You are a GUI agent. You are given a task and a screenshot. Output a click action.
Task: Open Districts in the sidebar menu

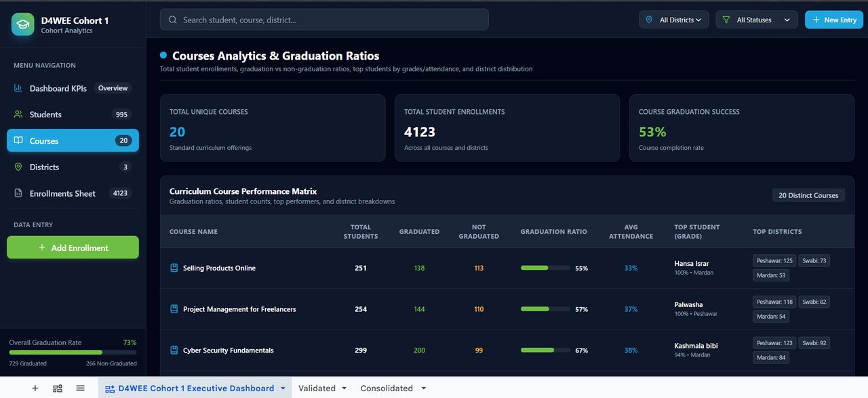click(x=73, y=167)
